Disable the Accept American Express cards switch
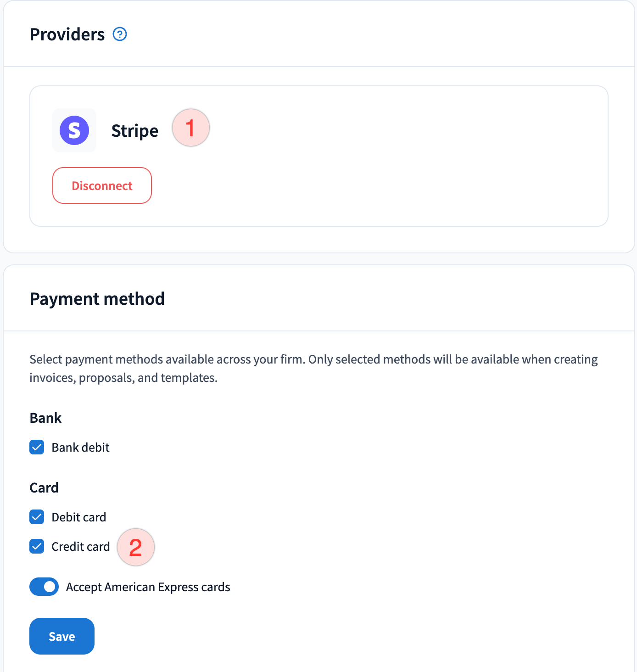The width and height of the screenshot is (637, 672). pos(44,587)
